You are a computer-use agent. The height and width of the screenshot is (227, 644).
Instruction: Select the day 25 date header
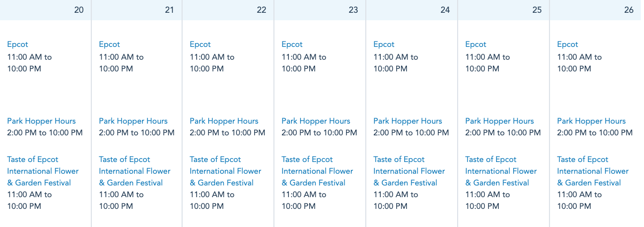(x=537, y=10)
